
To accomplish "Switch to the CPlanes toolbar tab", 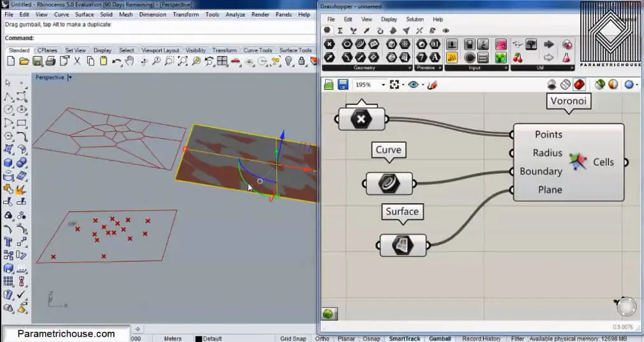I will pos(47,50).
